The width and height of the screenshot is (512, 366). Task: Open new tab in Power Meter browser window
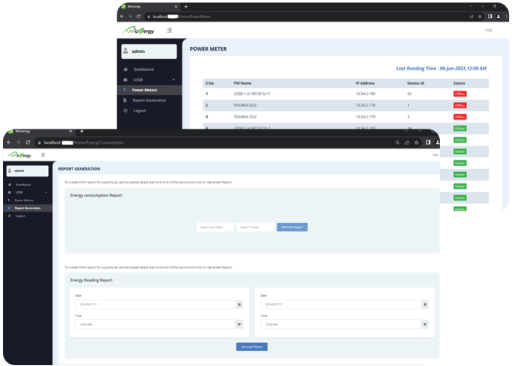pos(186,6)
